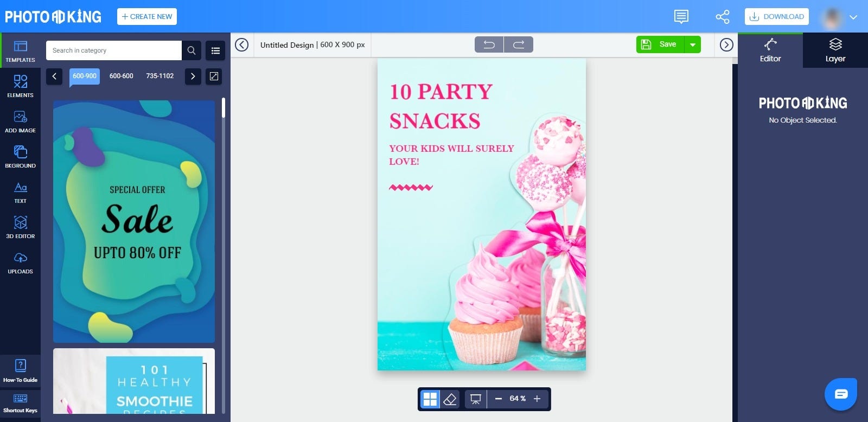Select 'YOUR KIDS WILL SURELY LOVE!' text
This screenshot has height=422, width=868.
tap(451, 155)
